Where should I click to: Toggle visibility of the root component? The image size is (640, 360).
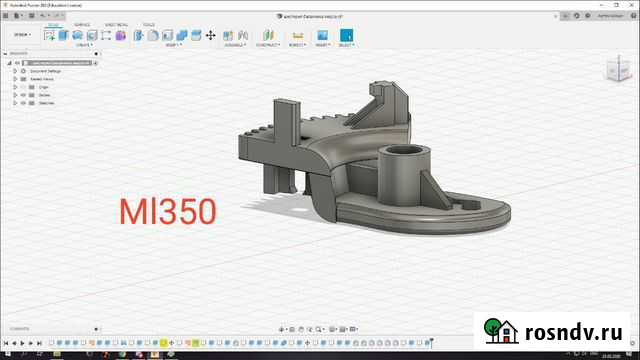pos(18,63)
